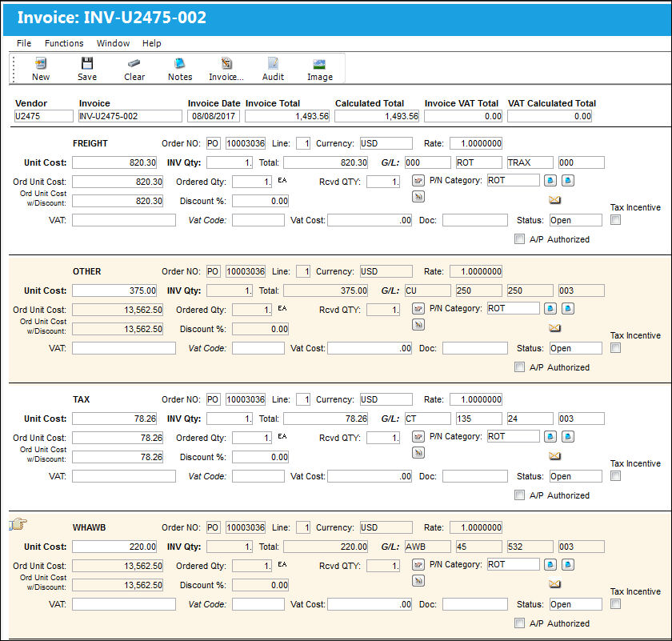672x641 pixels.
Task: Open the Functions menu
Action: tap(64, 43)
